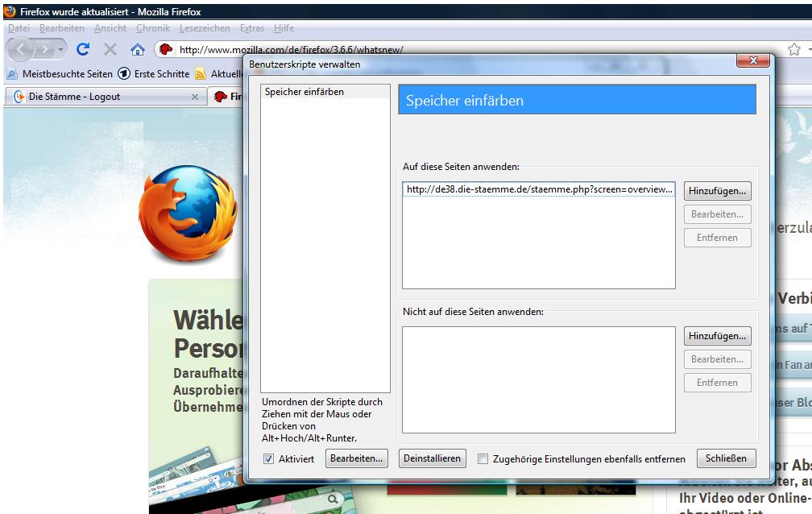Click the large Firefox logo on the page

point(188,213)
